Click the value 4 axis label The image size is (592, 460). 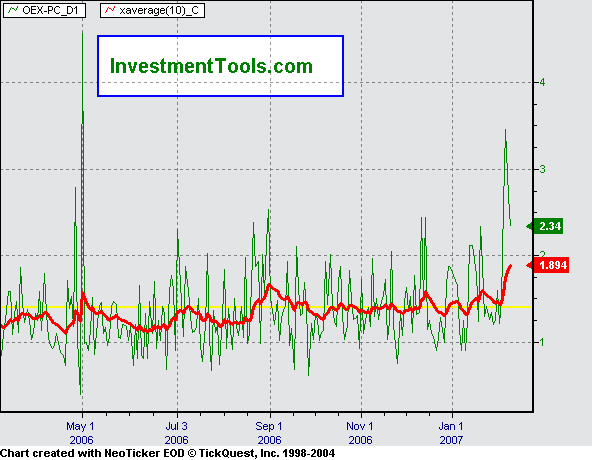click(x=543, y=82)
